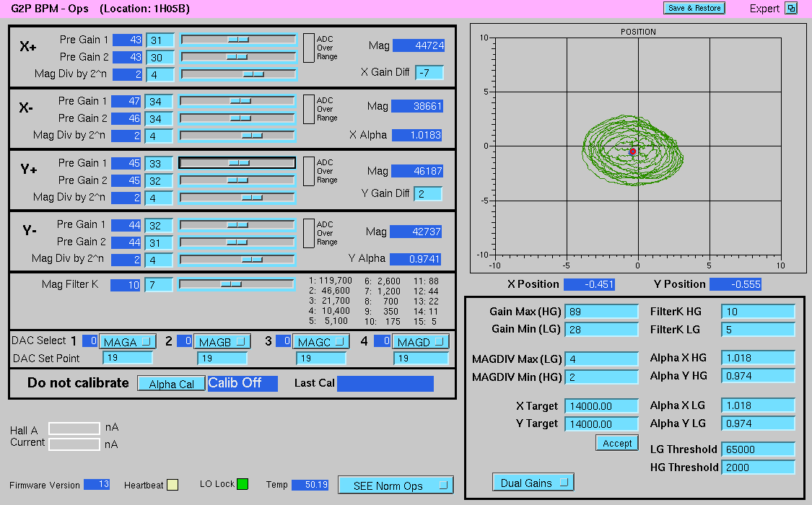Edit the HG Threshold field
This screenshot has height=505, width=812.
(758, 467)
